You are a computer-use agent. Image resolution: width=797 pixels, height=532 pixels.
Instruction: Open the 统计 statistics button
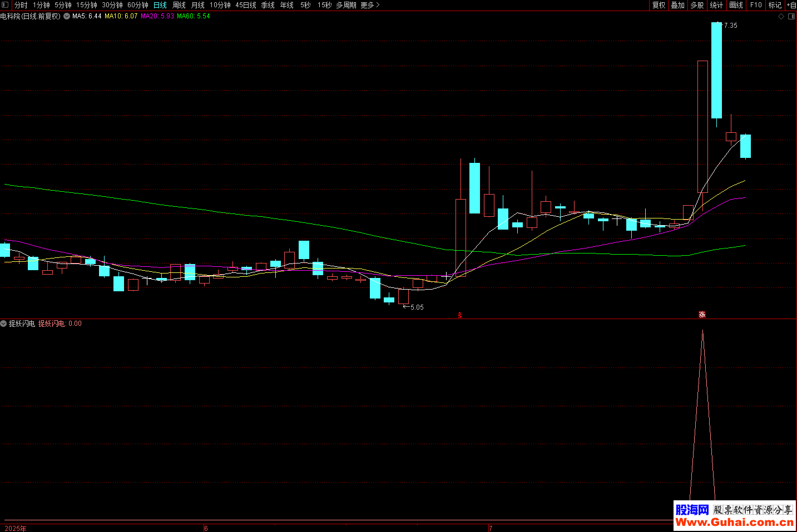point(717,5)
